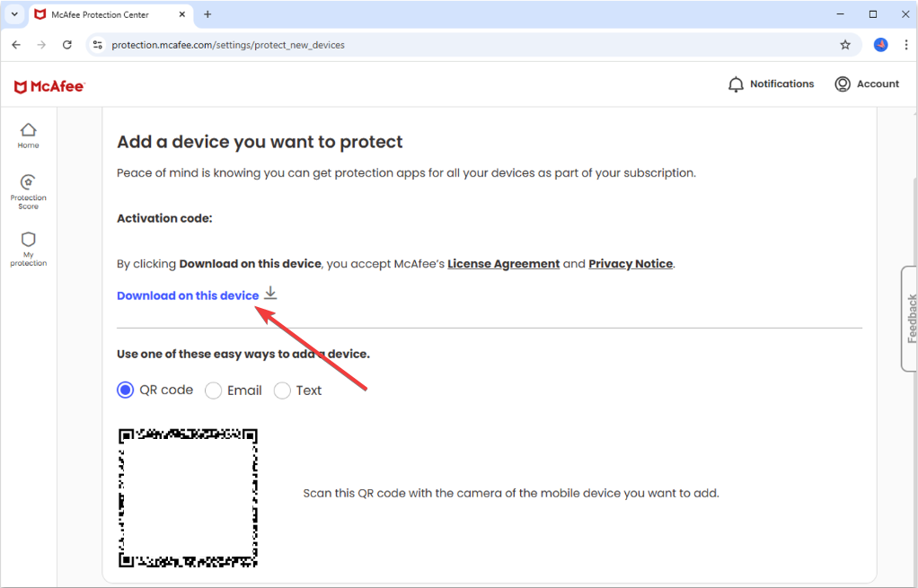Open the Account profile icon

click(x=842, y=84)
